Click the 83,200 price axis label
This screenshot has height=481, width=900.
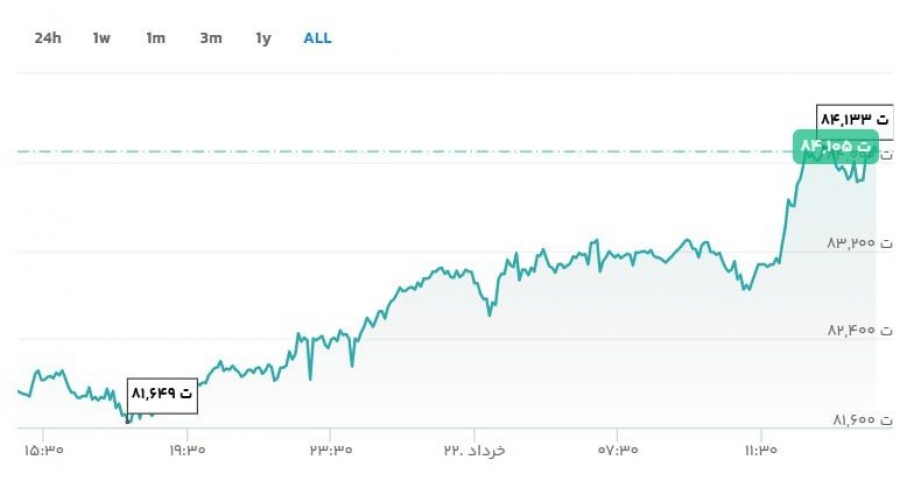coord(859,243)
